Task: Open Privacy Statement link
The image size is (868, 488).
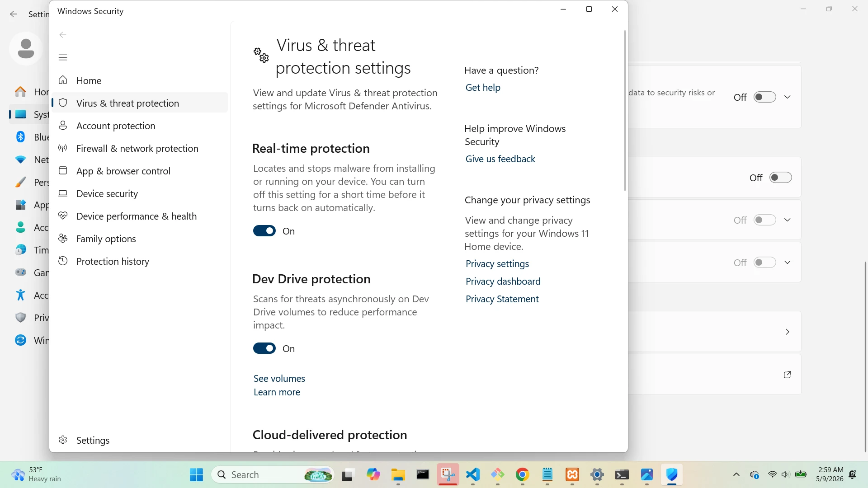Action: point(502,299)
